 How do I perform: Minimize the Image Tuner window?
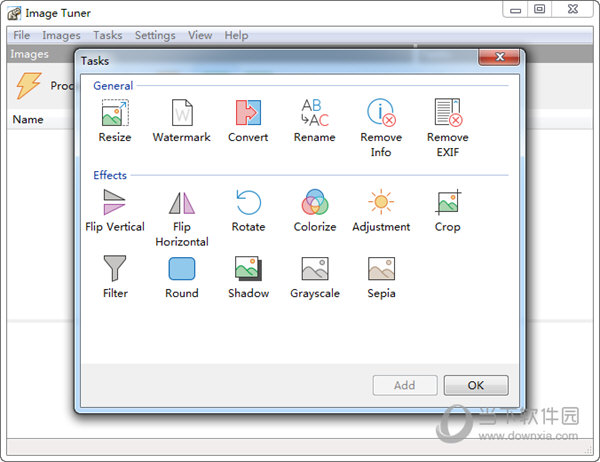515,10
